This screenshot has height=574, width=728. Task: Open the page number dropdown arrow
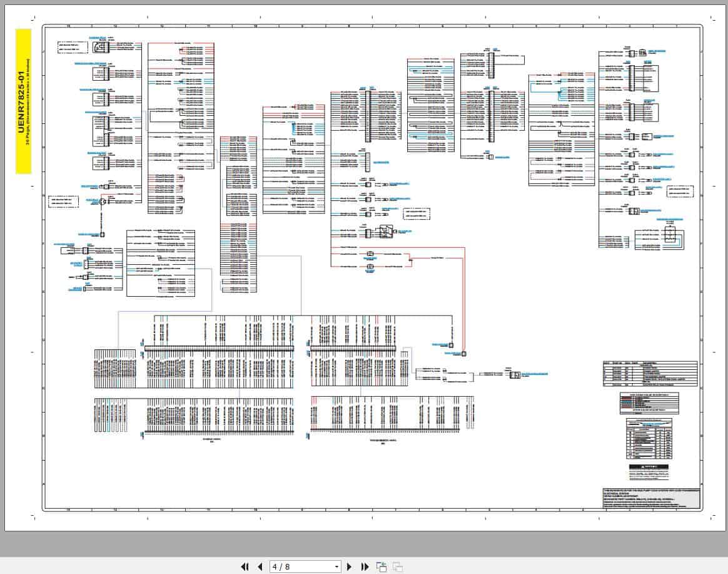(336, 567)
